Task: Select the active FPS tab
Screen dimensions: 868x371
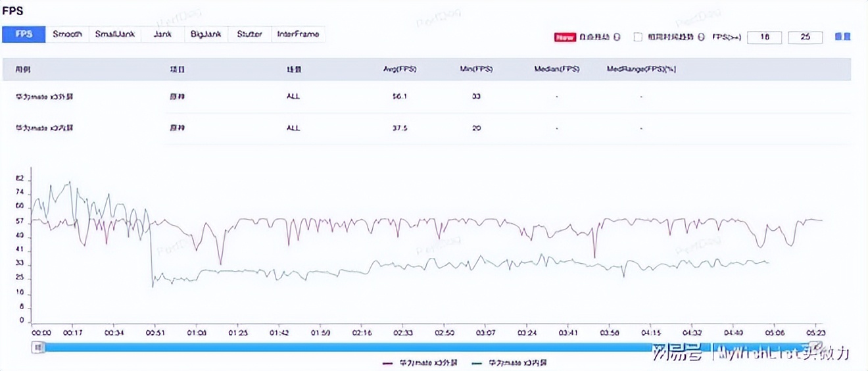Action: [x=24, y=34]
